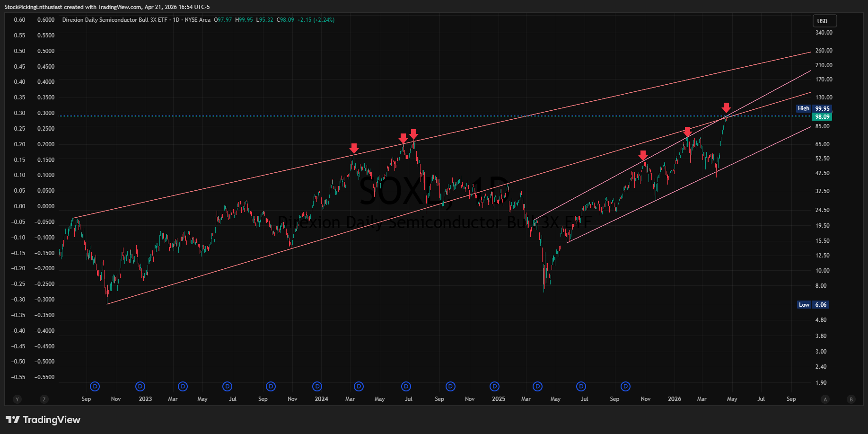The image size is (868, 434).
Task: Open the dividend marker just left of 2025
Action: pyautogui.click(x=495, y=387)
